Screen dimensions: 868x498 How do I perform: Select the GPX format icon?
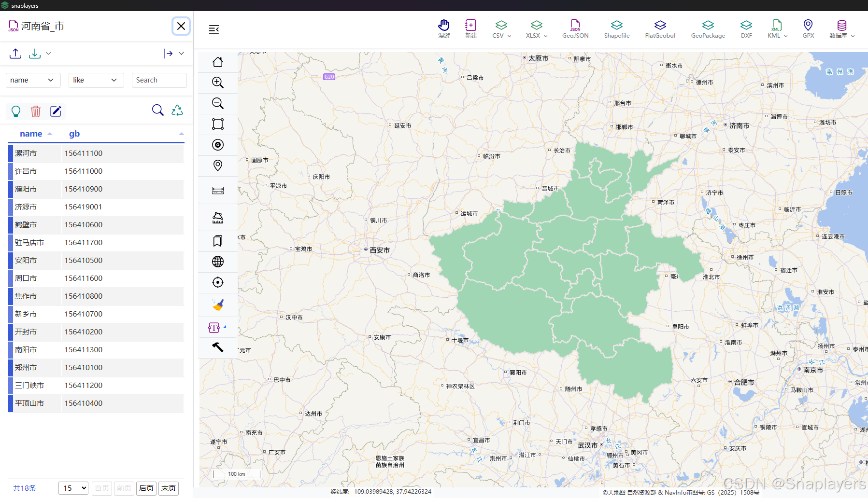tap(808, 29)
